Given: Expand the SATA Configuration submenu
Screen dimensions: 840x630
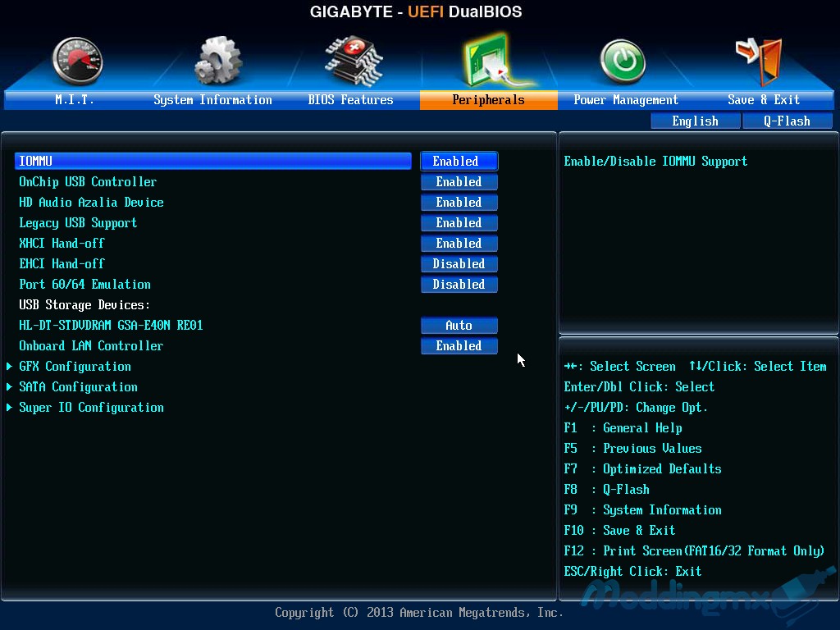Looking at the screenshot, I should (x=78, y=387).
